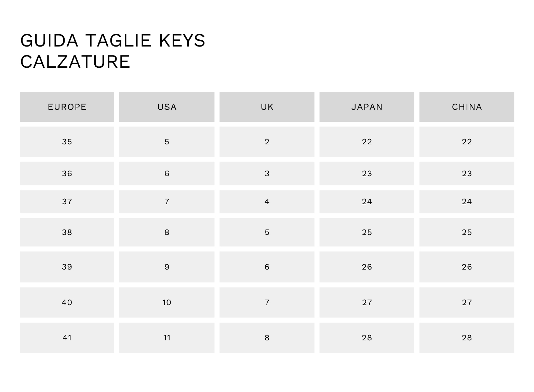Click the CHINA column header

[x=467, y=107]
